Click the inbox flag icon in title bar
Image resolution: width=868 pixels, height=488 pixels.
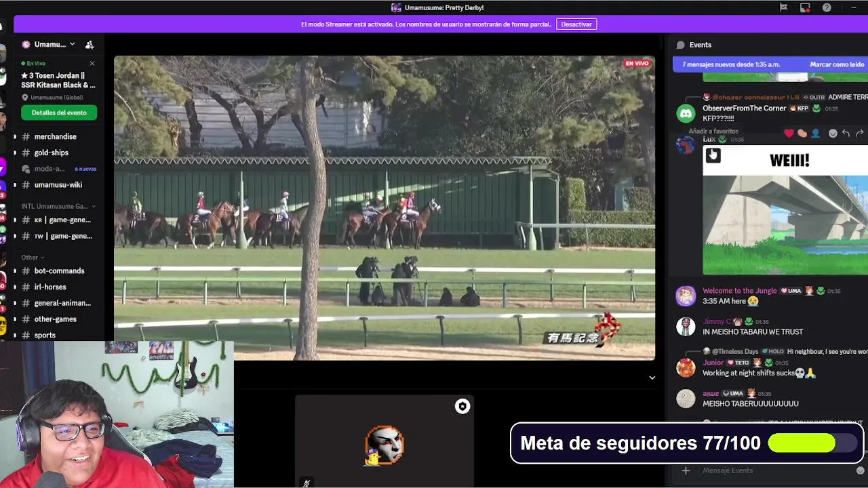(x=783, y=7)
